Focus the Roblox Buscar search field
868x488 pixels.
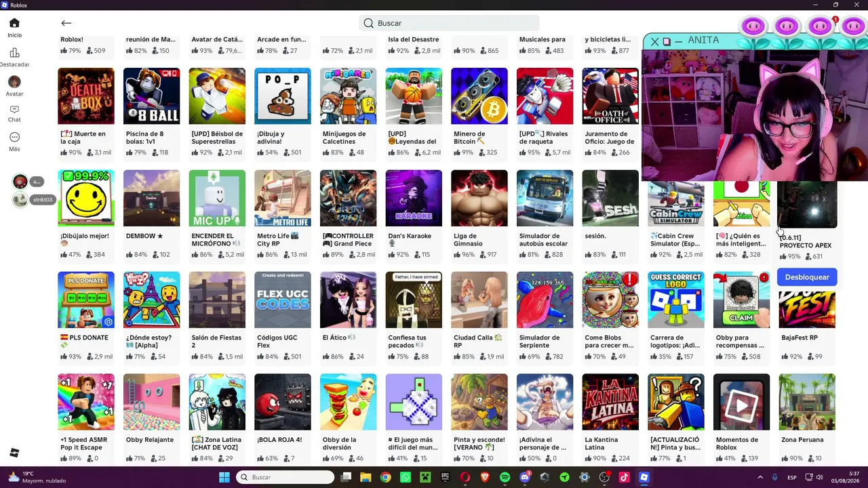[x=449, y=23]
